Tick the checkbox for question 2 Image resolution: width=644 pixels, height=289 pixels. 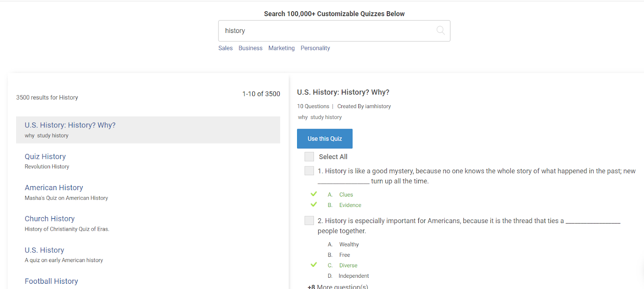click(x=309, y=221)
